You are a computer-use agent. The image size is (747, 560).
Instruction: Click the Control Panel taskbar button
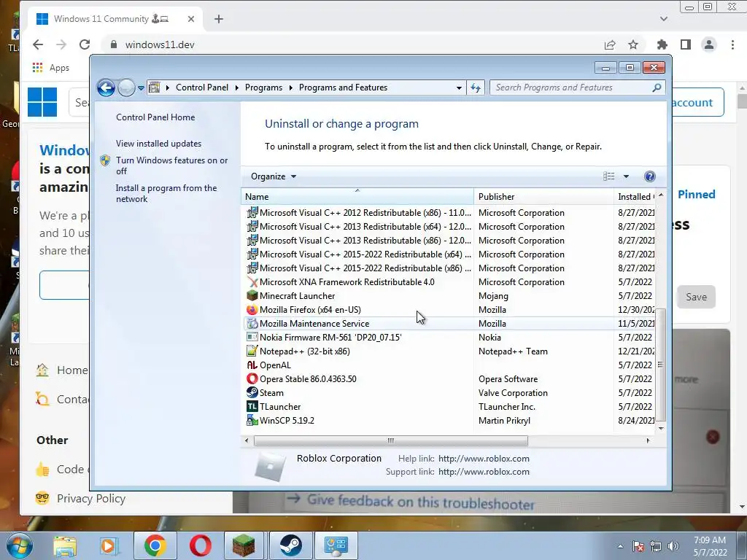point(336,545)
